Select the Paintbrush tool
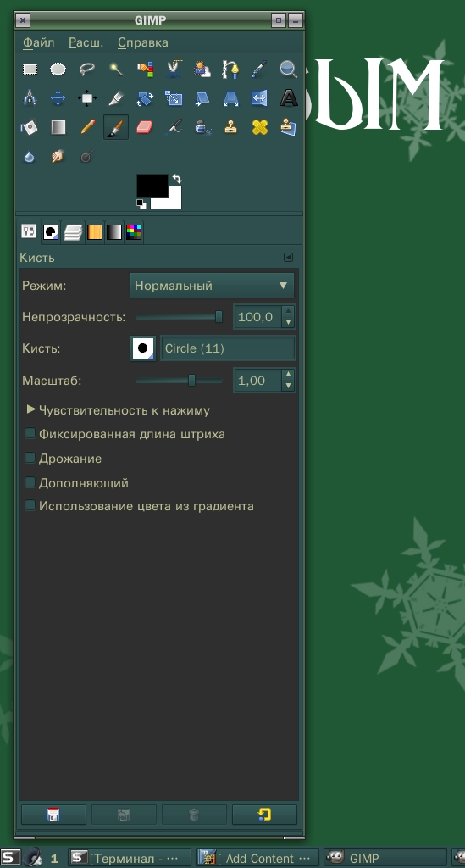Screen dimensions: 465x868 click(x=115, y=127)
